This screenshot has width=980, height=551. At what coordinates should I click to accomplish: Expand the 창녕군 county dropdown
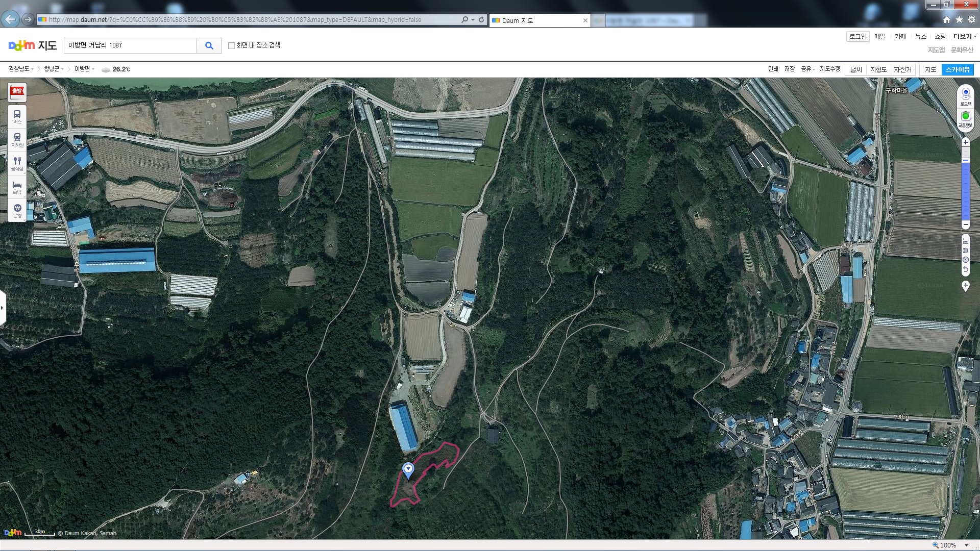[54, 69]
